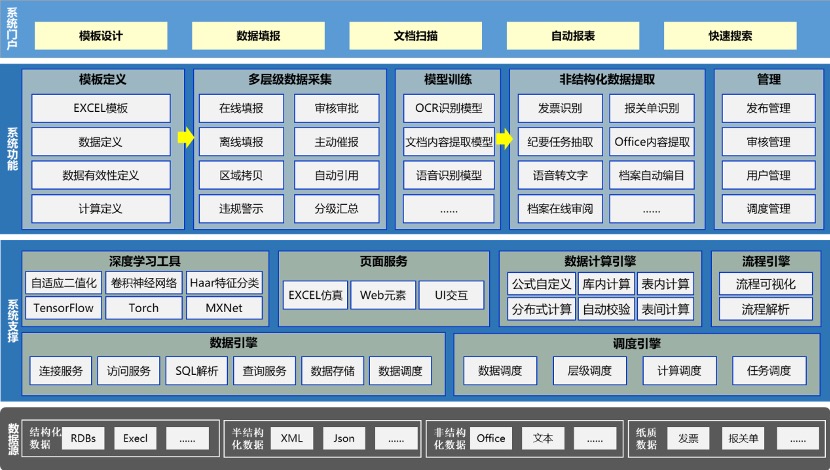
Task: Select the 公式自定义 box
Action: pyautogui.click(x=542, y=284)
